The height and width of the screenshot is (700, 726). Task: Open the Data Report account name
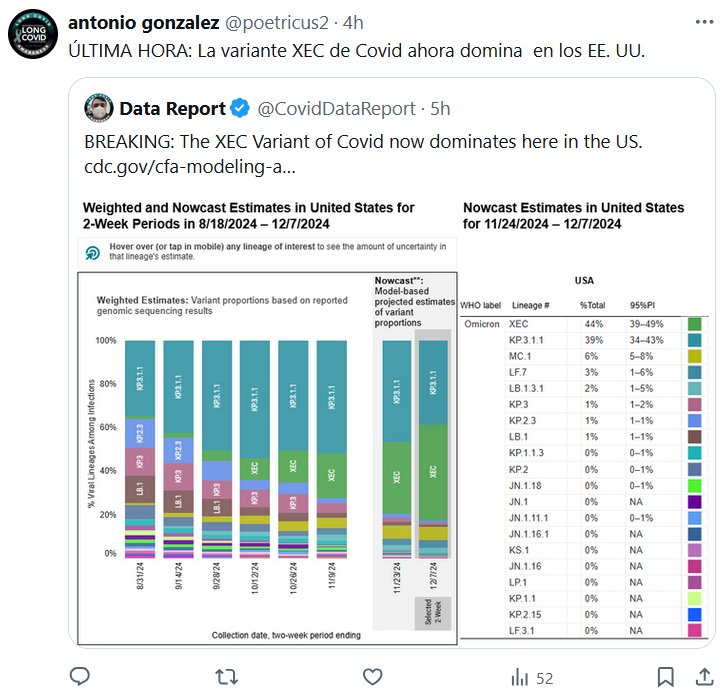point(173,107)
